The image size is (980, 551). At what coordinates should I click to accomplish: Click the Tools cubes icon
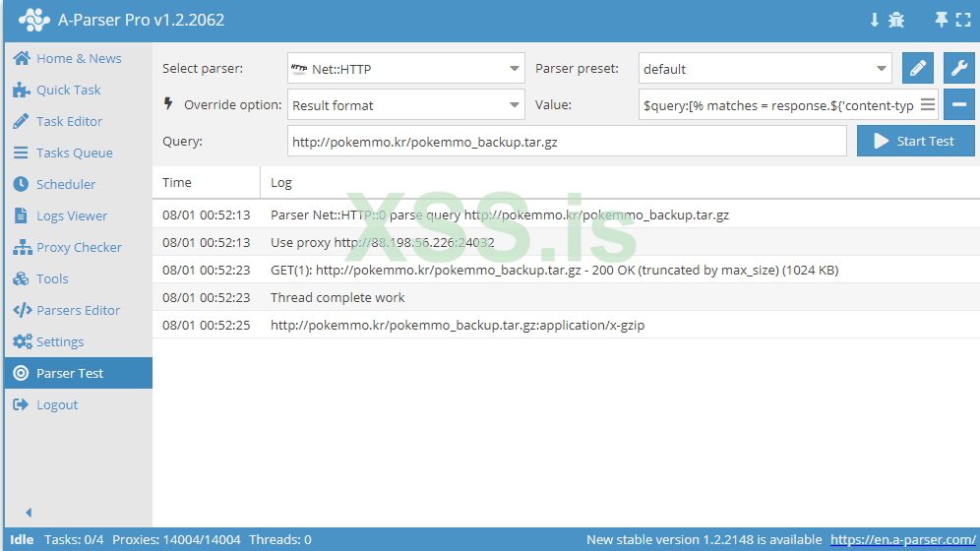tap(21, 278)
